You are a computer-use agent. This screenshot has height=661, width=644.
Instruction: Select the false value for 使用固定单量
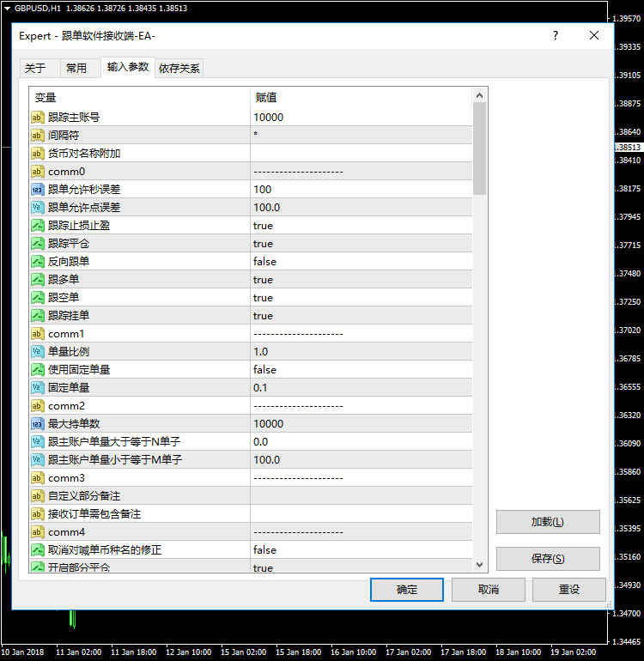pos(264,370)
